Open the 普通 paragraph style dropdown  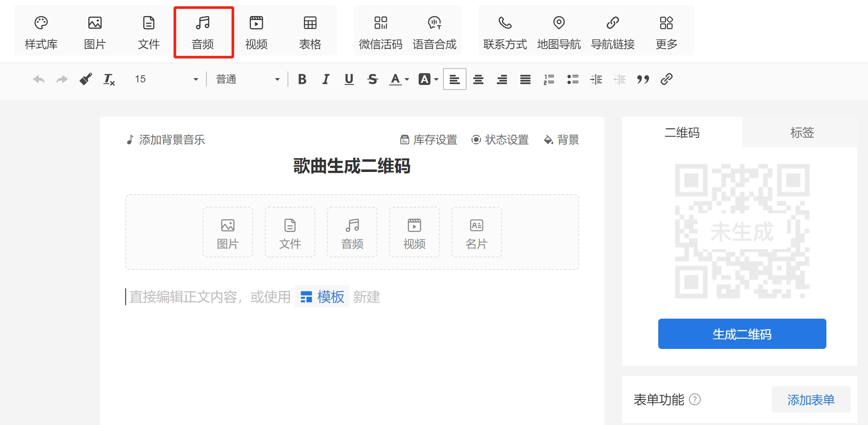pos(248,79)
